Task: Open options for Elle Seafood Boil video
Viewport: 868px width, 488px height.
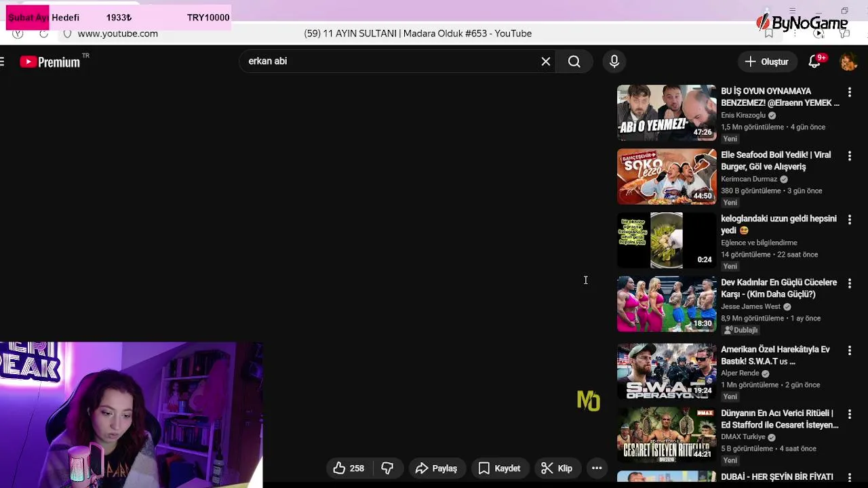Action: [x=850, y=156]
